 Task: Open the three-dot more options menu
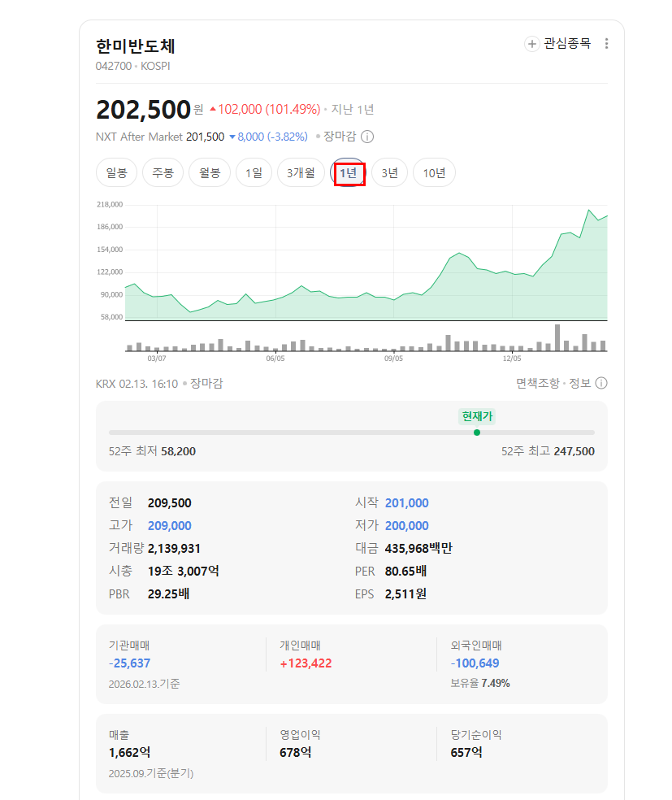(x=606, y=44)
